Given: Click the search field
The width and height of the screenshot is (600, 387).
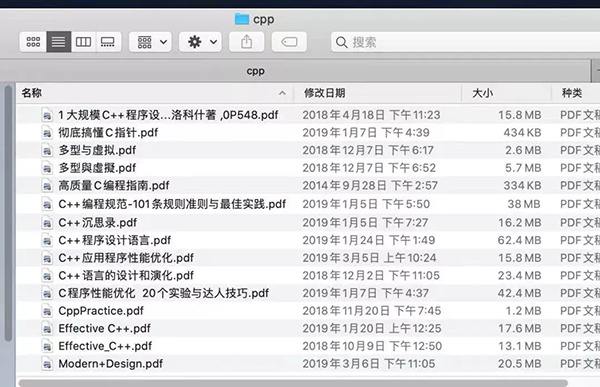Looking at the screenshot, I should (465, 42).
